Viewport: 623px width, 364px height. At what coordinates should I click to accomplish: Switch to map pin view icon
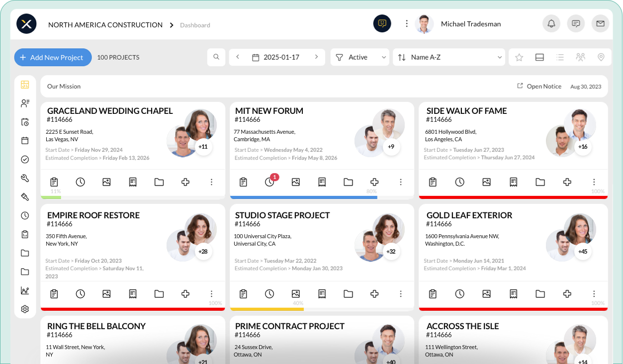[601, 57]
